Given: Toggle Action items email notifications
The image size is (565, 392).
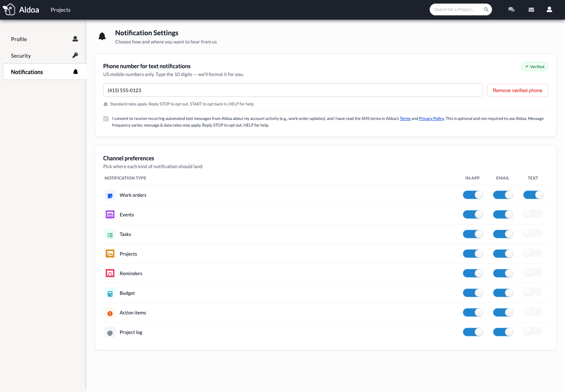Looking at the screenshot, I should click(x=503, y=312).
